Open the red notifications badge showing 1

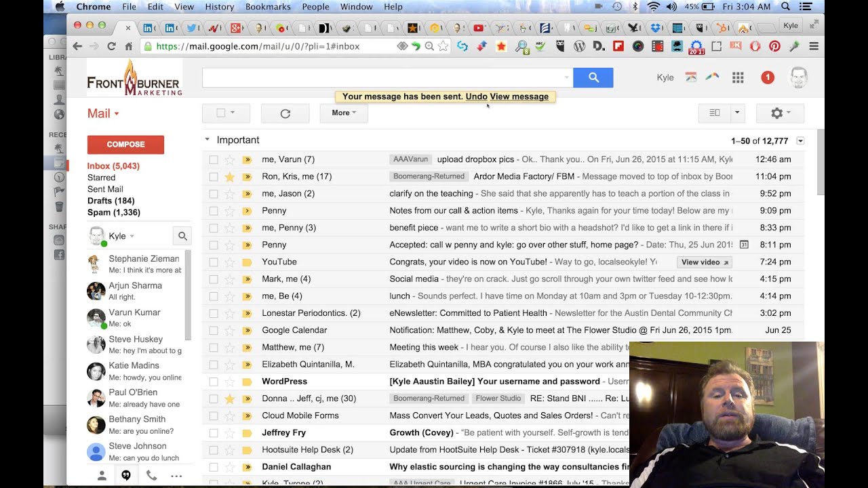(767, 78)
